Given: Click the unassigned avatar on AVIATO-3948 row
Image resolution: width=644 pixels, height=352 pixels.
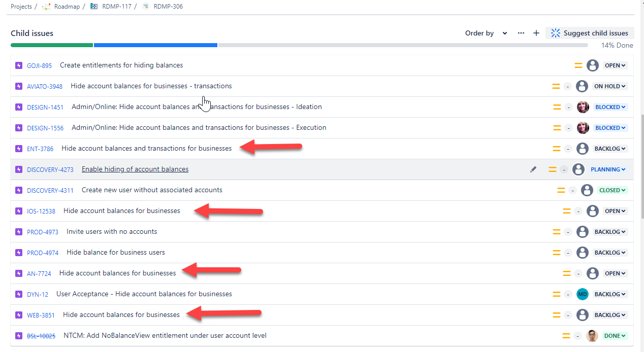Looking at the screenshot, I should point(582,86).
